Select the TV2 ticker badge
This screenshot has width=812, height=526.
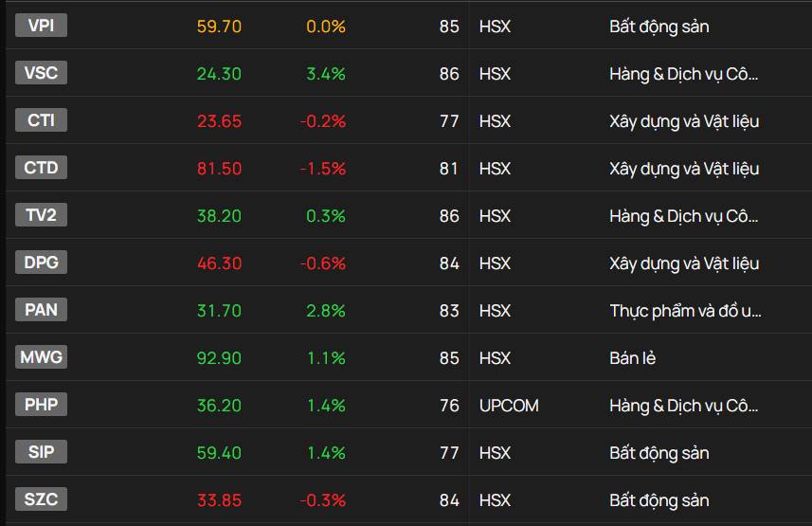41,214
